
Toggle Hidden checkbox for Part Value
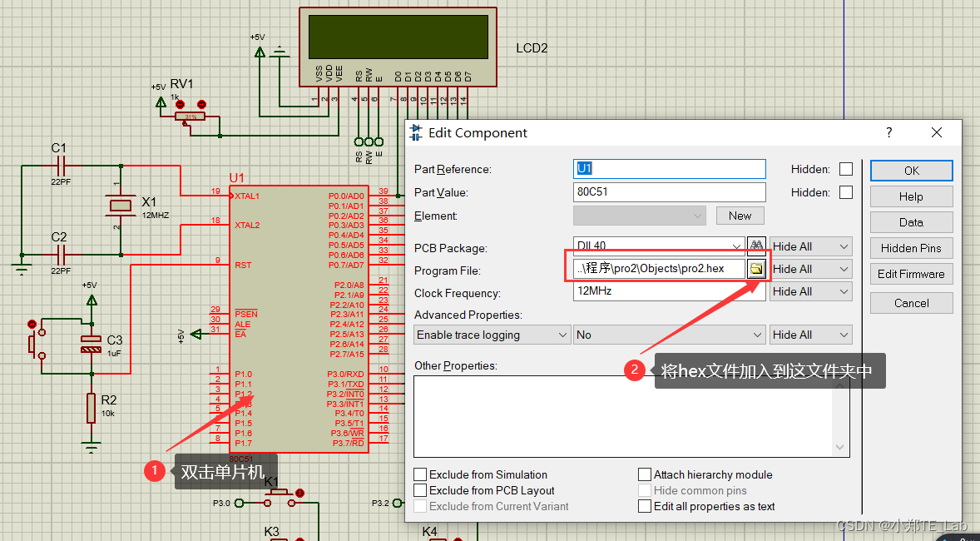[845, 192]
